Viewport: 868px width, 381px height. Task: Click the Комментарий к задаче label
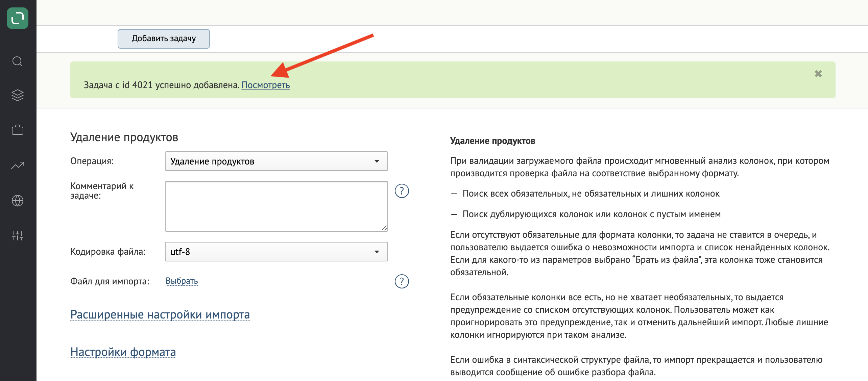pyautogui.click(x=102, y=190)
